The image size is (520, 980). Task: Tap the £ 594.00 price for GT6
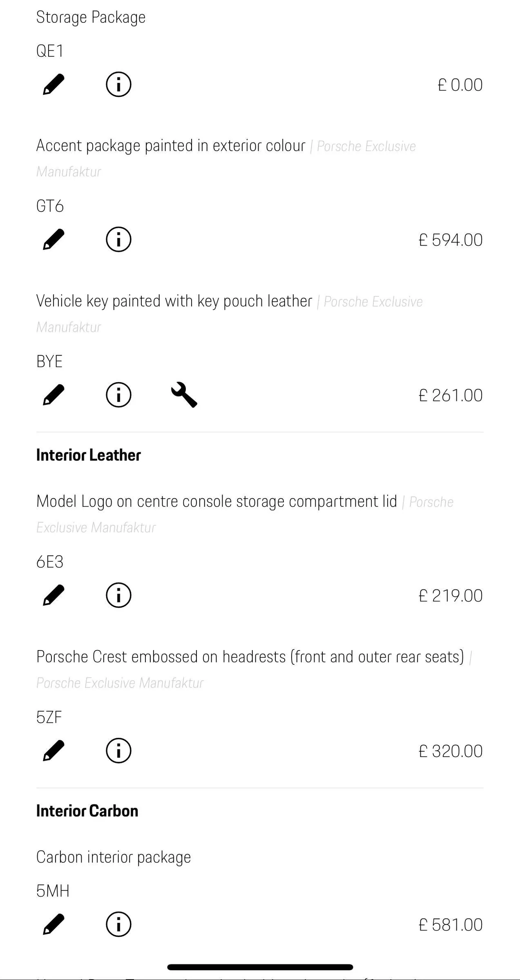(x=451, y=240)
